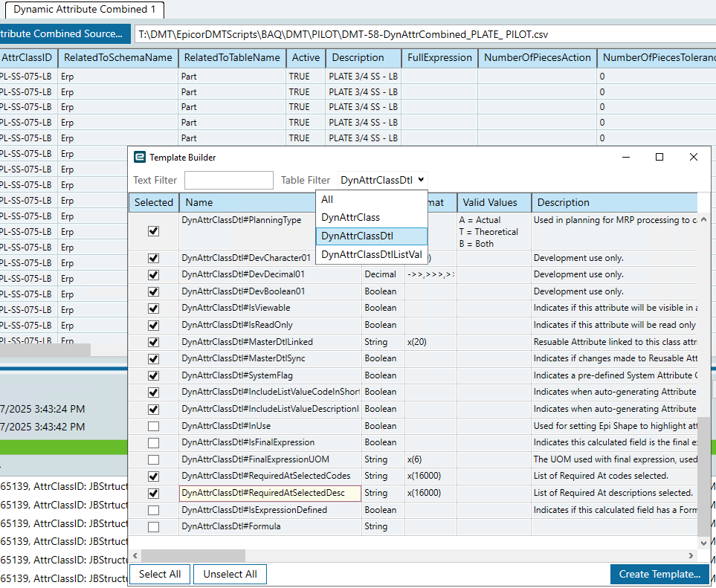716x588 pixels.
Task: Click the vertical scrollbar down arrow
Action: [703, 543]
